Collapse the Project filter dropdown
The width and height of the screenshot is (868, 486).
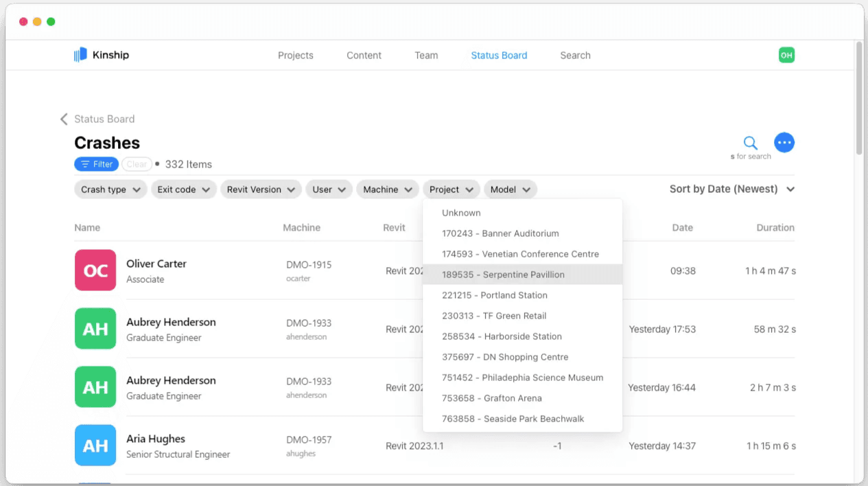tap(451, 189)
